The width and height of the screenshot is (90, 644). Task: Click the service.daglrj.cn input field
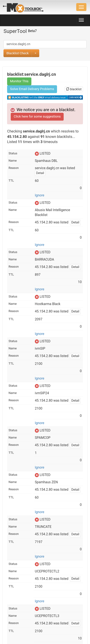click(x=45, y=44)
